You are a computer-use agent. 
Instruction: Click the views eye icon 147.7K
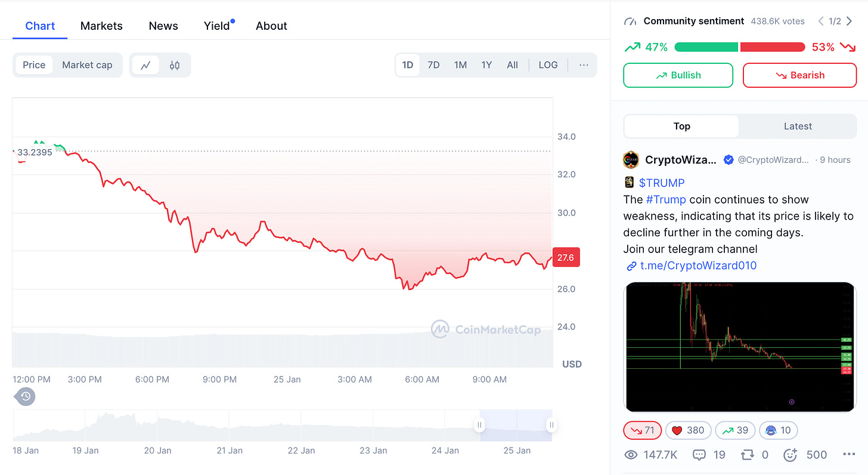tap(631, 455)
